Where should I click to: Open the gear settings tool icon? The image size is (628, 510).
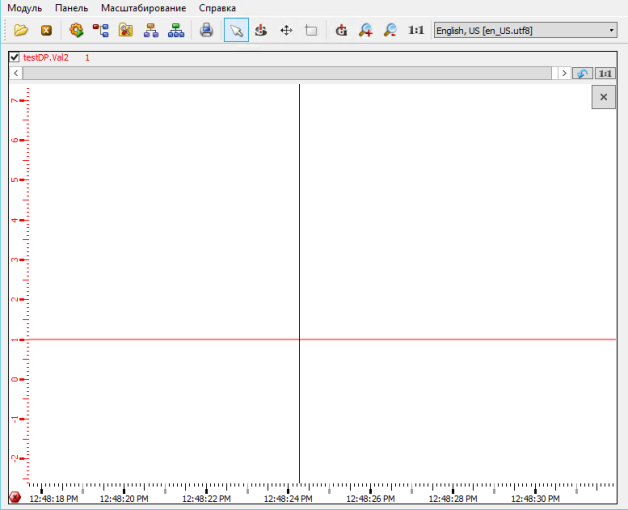coord(76,31)
